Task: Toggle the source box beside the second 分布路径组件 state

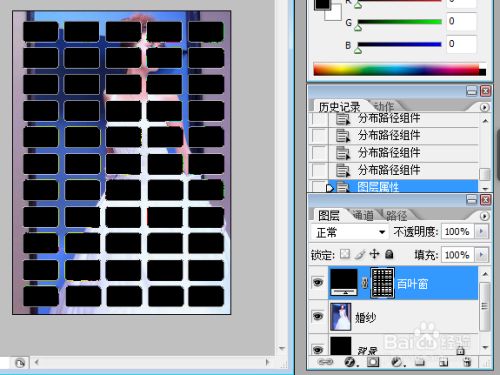Action: [x=319, y=135]
